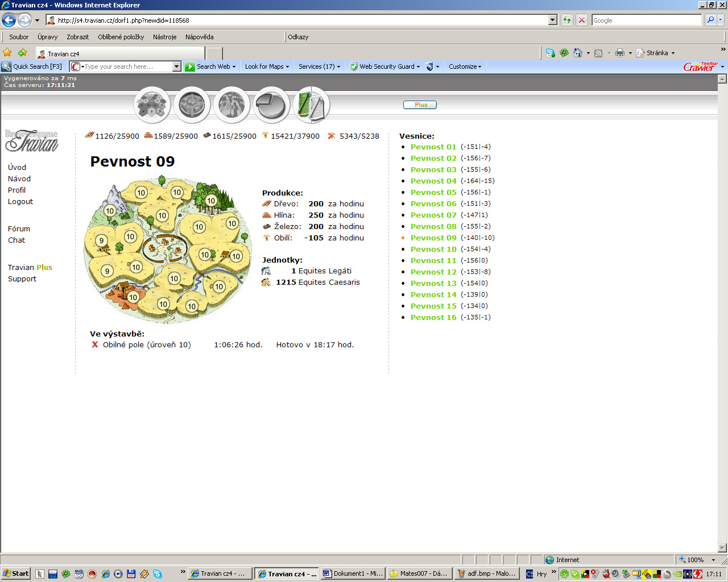Click the Logout link
Screen dimensions: 728x582
(x=20, y=201)
